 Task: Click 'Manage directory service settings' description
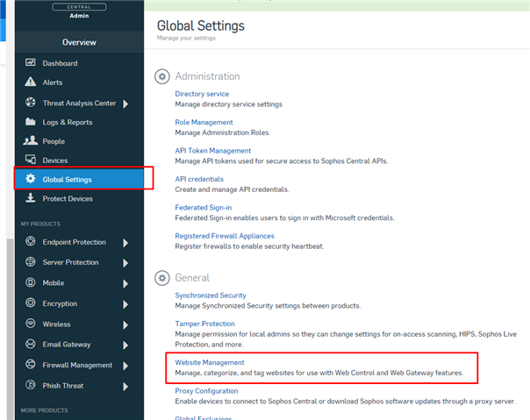pos(228,104)
